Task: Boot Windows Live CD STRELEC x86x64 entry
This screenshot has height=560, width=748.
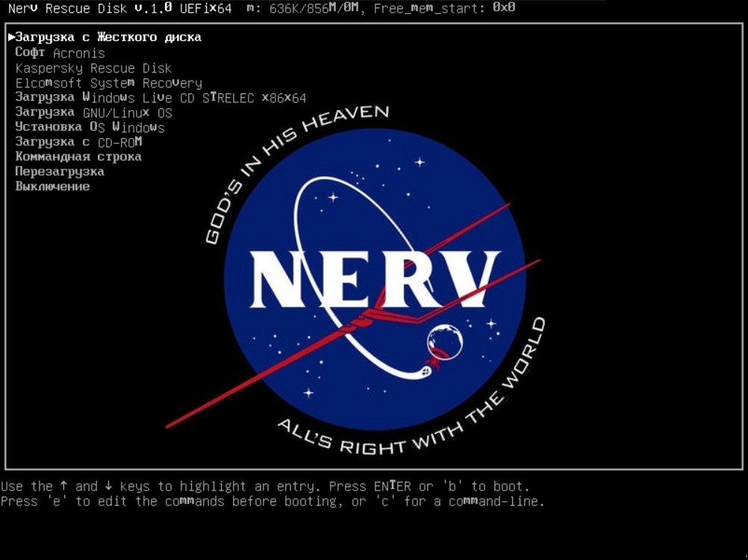Action: (x=160, y=98)
